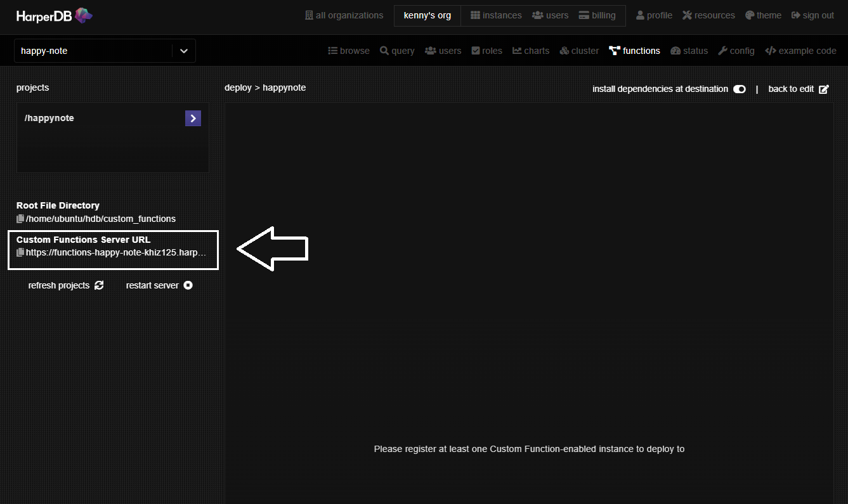
Task: Open example code tab
Action: coord(801,51)
